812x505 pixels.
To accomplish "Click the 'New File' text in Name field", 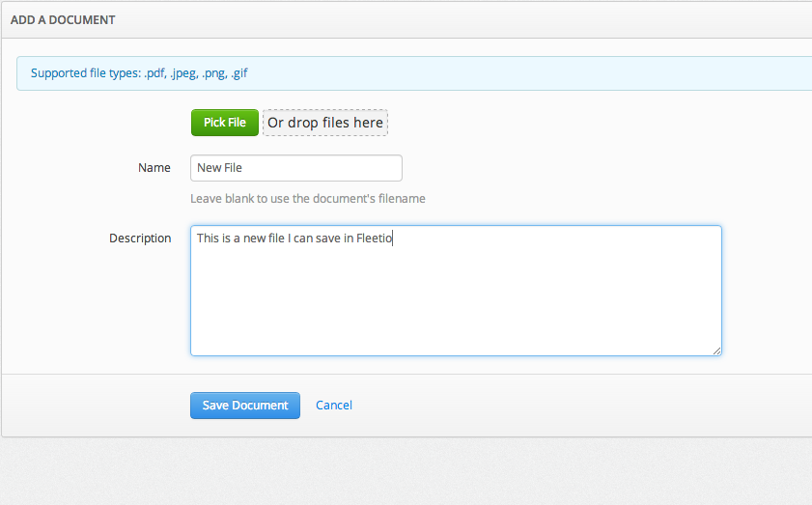I will 219,168.
